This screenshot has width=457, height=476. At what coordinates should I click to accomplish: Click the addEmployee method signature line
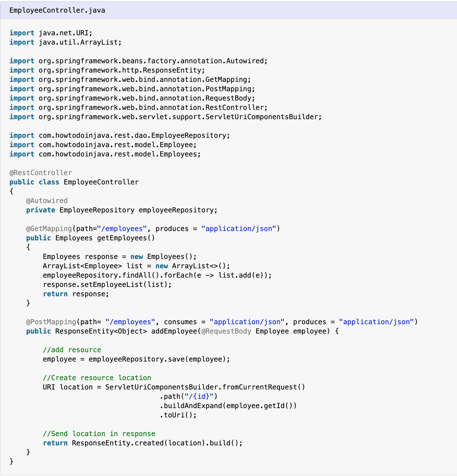pos(183,331)
